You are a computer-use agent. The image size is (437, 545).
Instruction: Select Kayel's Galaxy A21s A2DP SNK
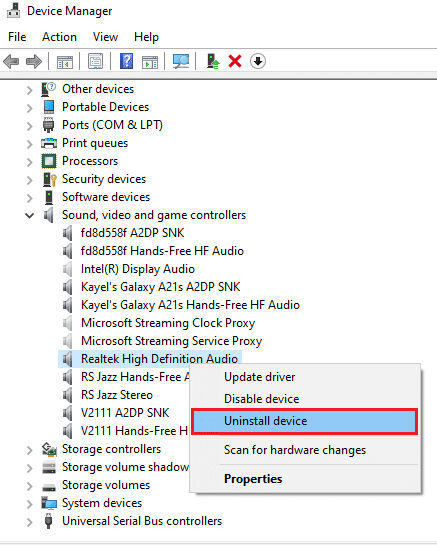160,287
